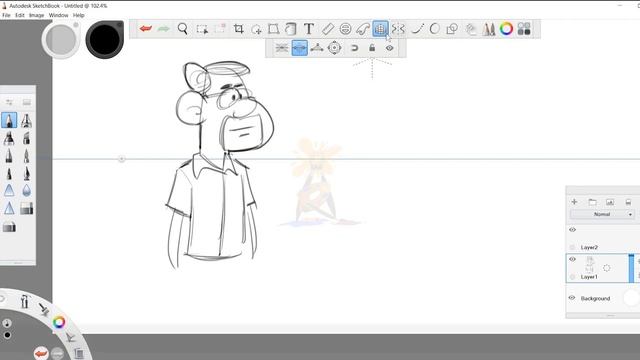
Task: Add an image layer
Action: pos(610,202)
